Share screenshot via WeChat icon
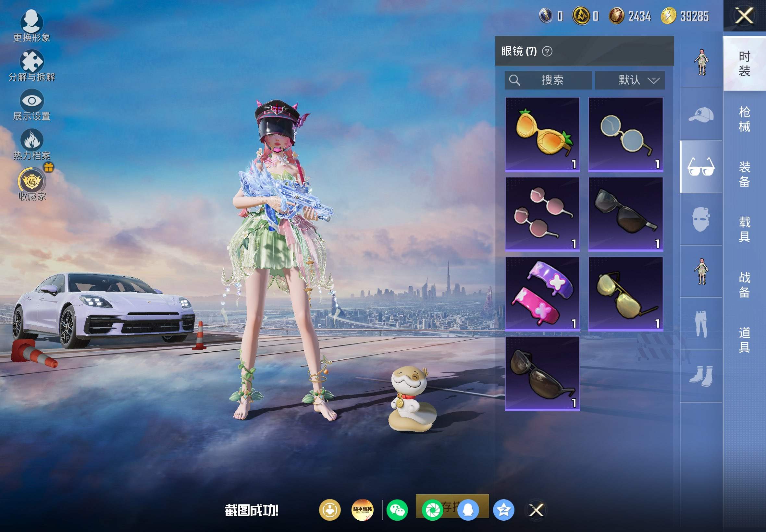Viewport: 766px width, 532px height. [397, 510]
